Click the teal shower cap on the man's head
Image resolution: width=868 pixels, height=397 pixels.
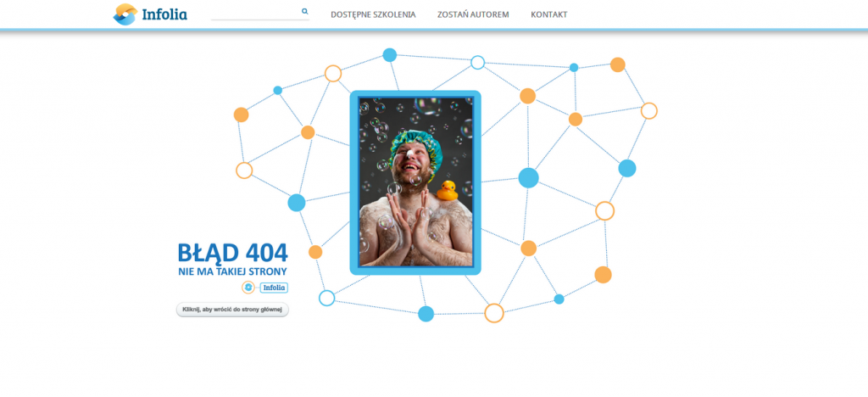(415, 144)
